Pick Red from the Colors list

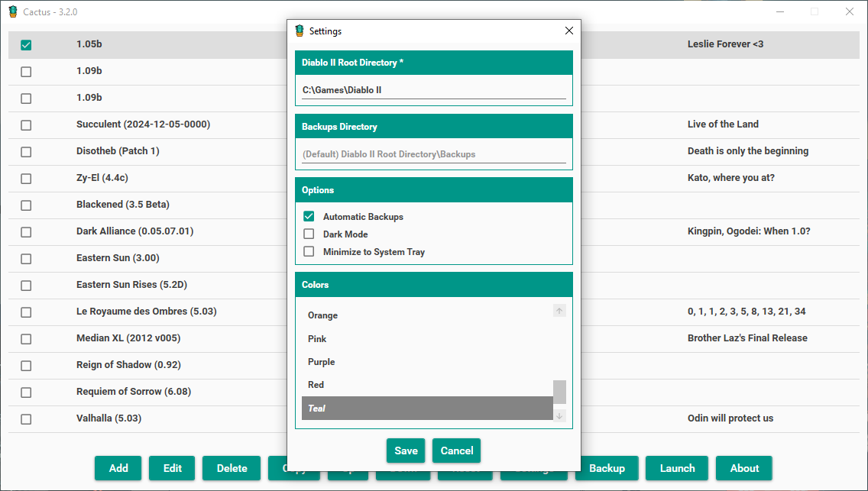click(x=427, y=385)
